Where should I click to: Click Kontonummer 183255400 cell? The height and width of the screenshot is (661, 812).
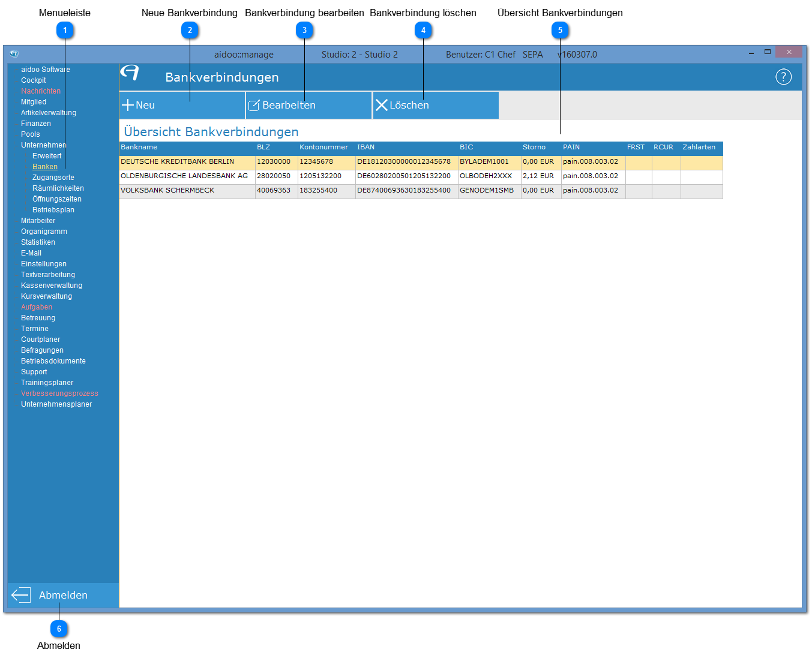point(326,191)
